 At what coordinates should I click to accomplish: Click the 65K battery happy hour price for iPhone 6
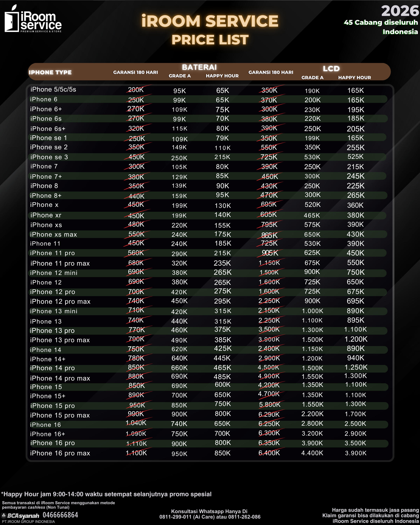pyautogui.click(x=222, y=100)
